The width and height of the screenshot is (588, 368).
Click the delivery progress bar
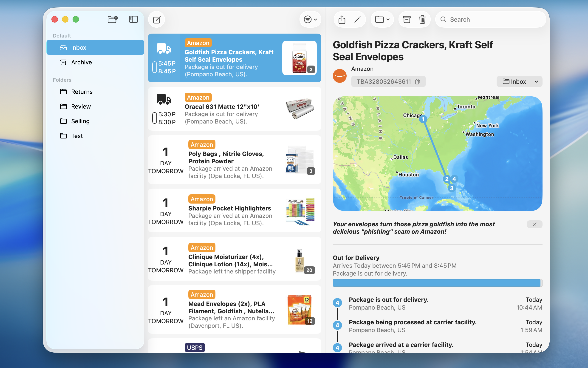[x=437, y=283]
